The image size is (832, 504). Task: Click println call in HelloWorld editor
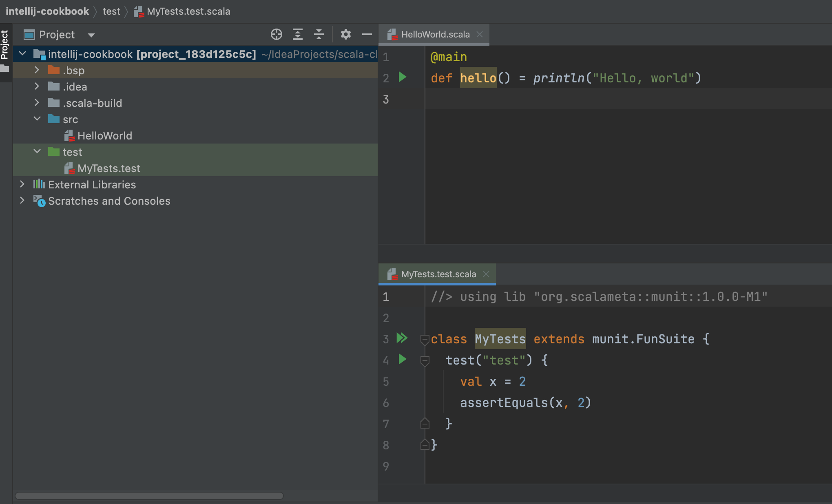[x=559, y=78]
